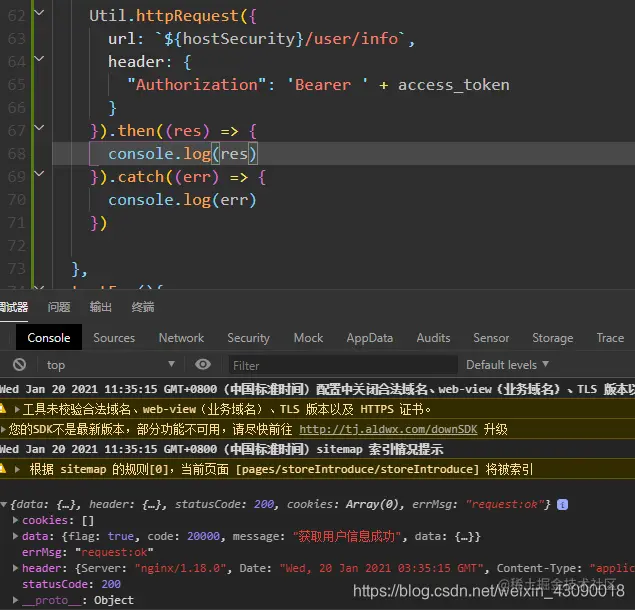
Task: Click the Authorization Bearer header line
Action: 318,85
